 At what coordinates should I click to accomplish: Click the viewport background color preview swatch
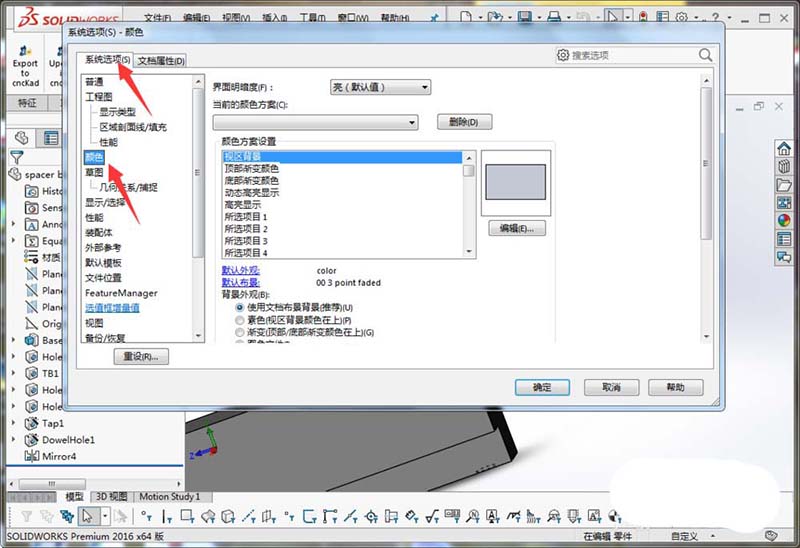pyautogui.click(x=515, y=182)
